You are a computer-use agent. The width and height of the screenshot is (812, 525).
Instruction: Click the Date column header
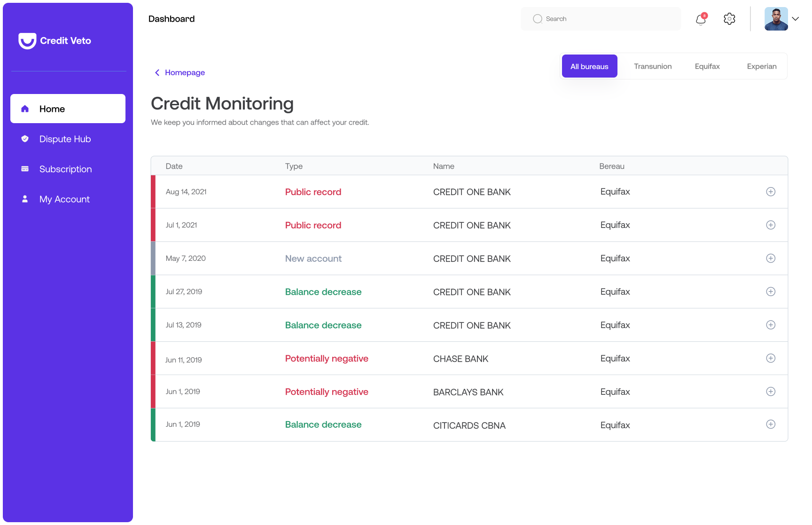point(174,166)
